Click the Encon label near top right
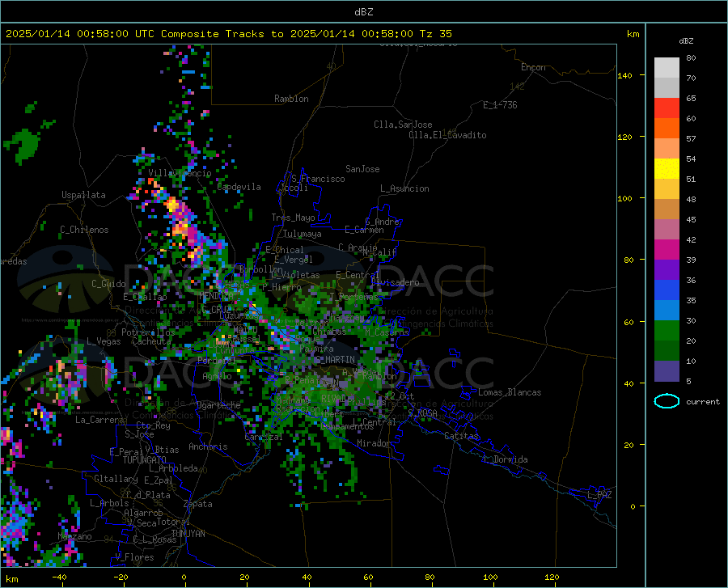The image size is (728, 588). pyautogui.click(x=533, y=67)
